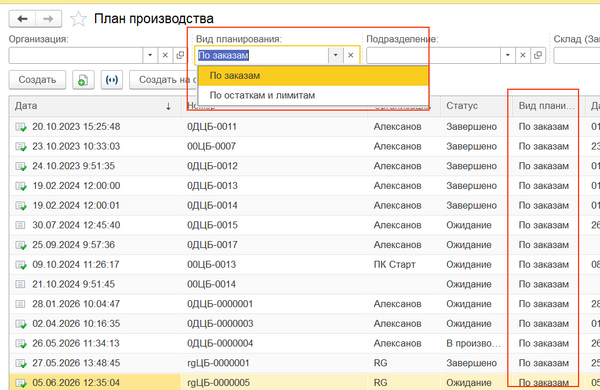Clear the Организация field with X
Viewport: 600px width, 390px height.
[x=165, y=55]
